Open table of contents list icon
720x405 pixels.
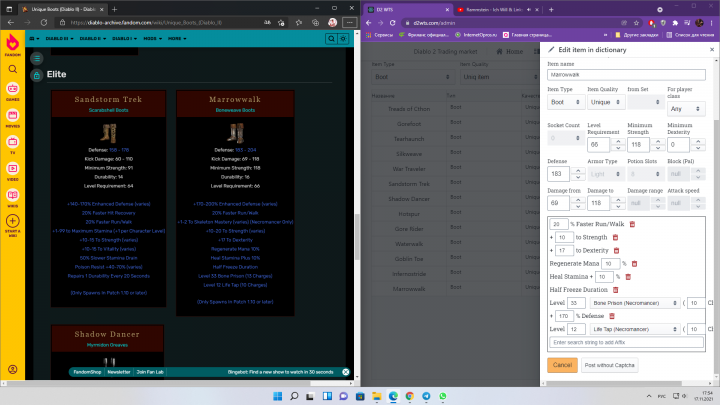click(37, 58)
